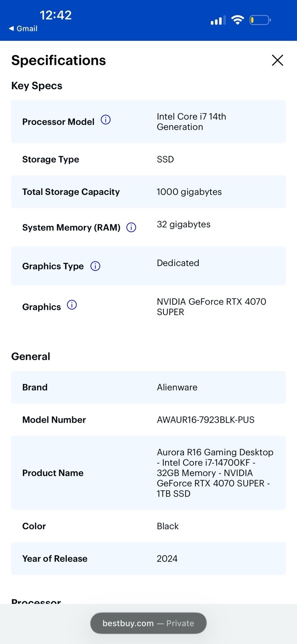Open Processor Model info tooltip

pos(105,120)
